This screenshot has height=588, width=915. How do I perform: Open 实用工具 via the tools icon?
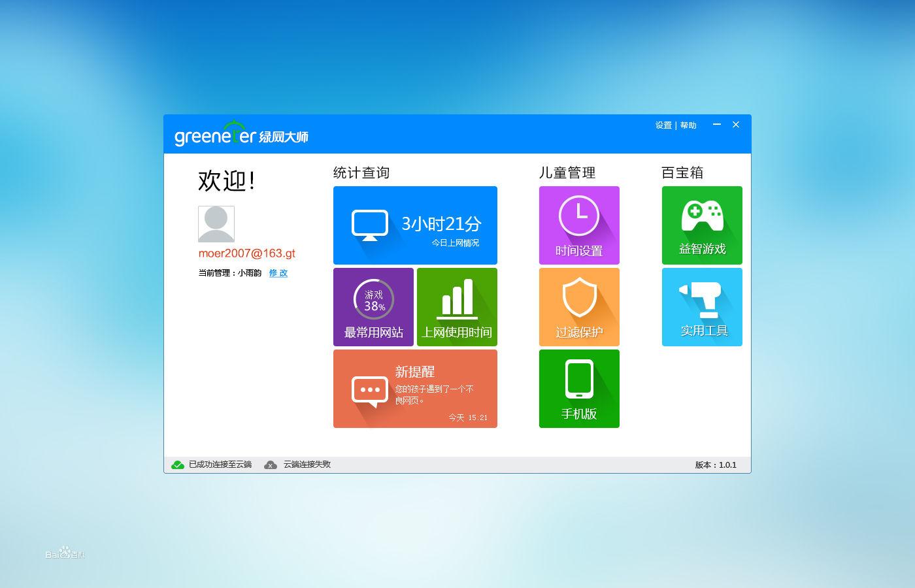tap(702, 297)
